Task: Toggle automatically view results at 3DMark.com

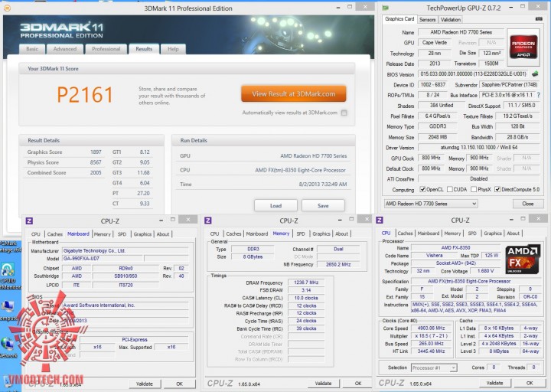Action: [x=344, y=113]
